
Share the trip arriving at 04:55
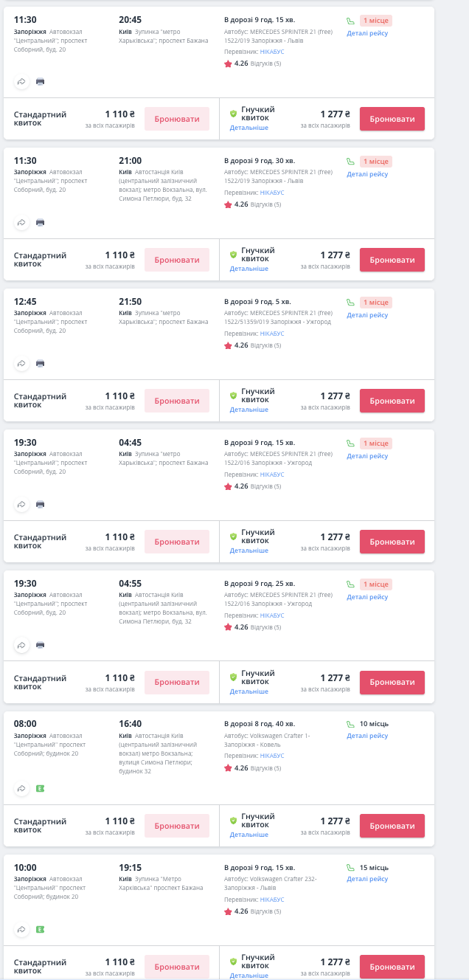click(x=22, y=645)
